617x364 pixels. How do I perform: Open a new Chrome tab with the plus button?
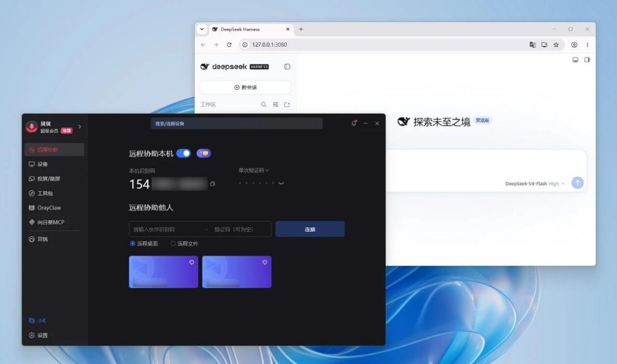301,29
